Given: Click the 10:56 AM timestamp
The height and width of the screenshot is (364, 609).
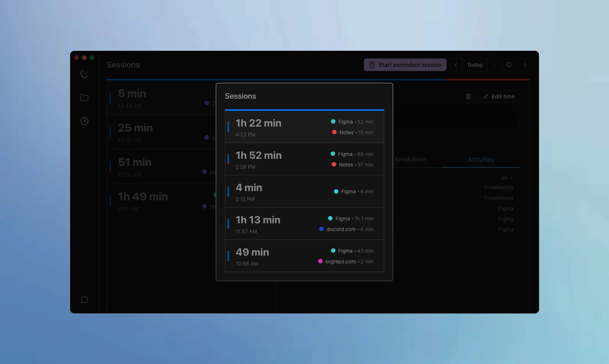Looking at the screenshot, I should 247,264.
